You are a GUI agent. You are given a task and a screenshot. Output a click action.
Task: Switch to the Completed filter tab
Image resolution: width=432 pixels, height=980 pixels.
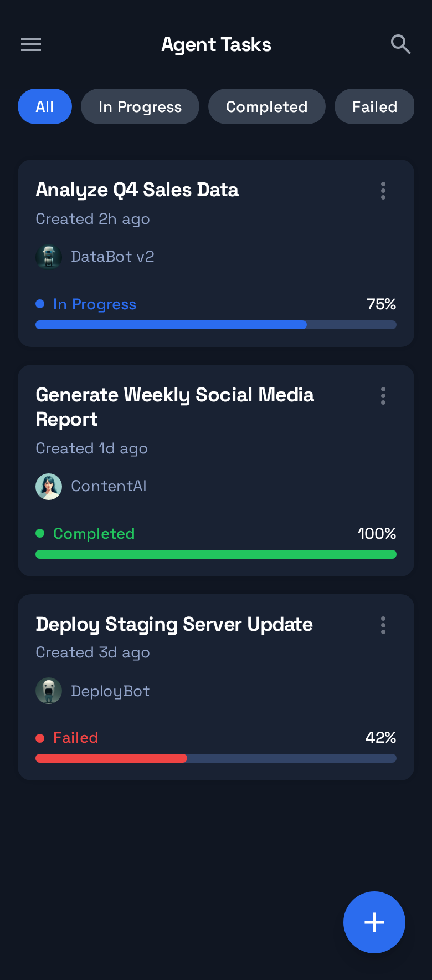tap(266, 106)
